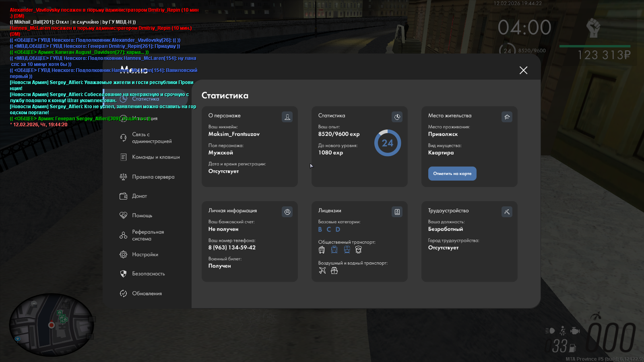Click the boat license icon
Image resolution: width=644 pixels, height=362 pixels.
click(x=334, y=271)
